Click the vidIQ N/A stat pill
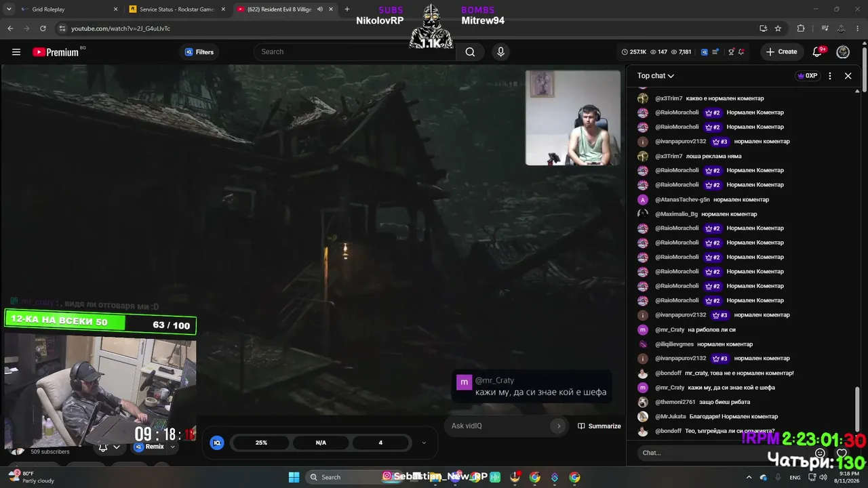This screenshot has height=488, width=868. click(x=321, y=443)
